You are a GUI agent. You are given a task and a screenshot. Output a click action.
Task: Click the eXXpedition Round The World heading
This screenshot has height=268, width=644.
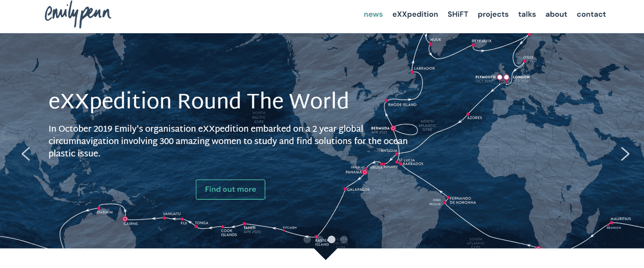point(199,102)
